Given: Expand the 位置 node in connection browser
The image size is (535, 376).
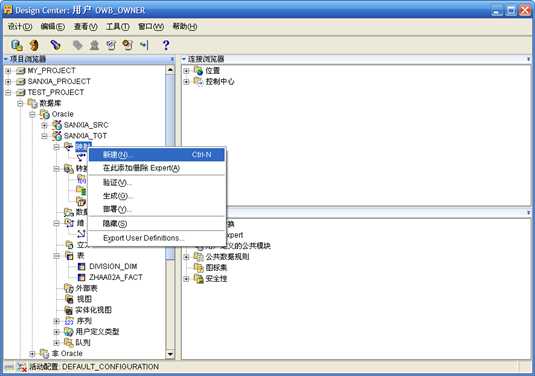Looking at the screenshot, I should [x=186, y=71].
